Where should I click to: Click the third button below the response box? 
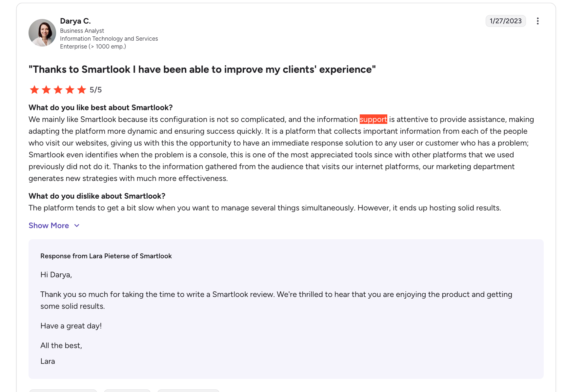point(188,390)
